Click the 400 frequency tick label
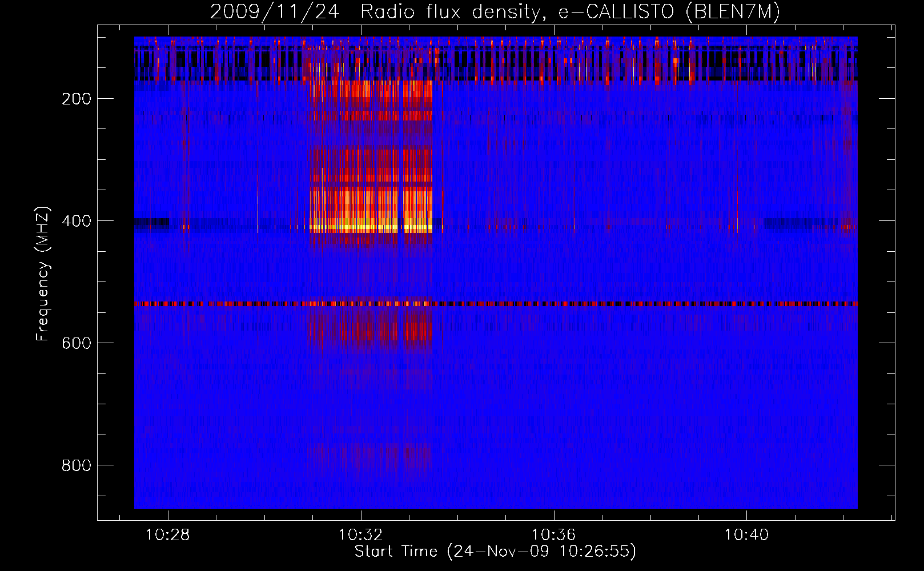 click(77, 221)
